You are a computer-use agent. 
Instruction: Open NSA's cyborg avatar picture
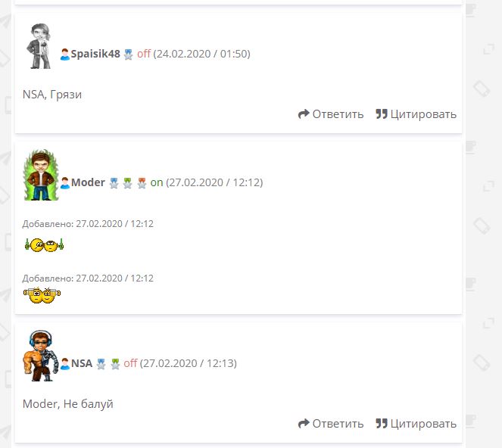pyautogui.click(x=41, y=356)
